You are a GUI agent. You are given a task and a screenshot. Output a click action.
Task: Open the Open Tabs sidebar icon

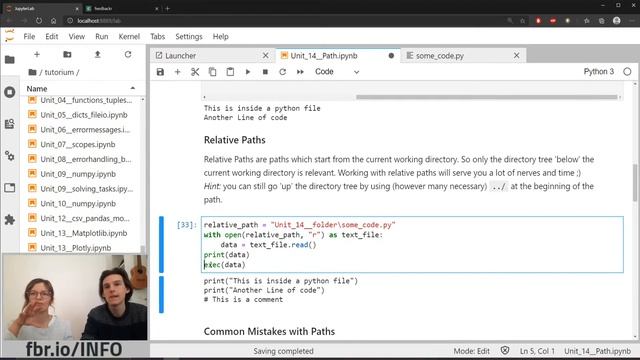[x=10, y=188]
